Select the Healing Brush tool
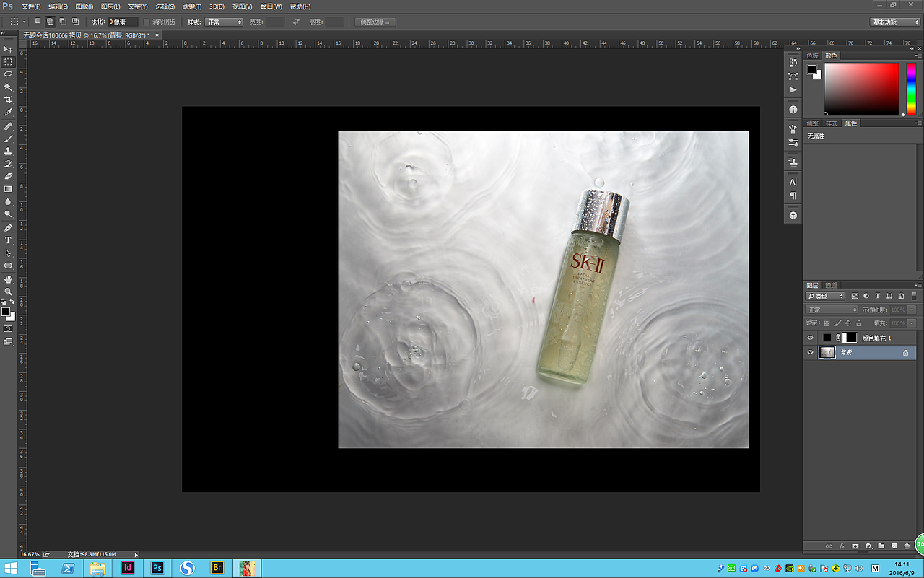The image size is (924, 578). pos(9,126)
